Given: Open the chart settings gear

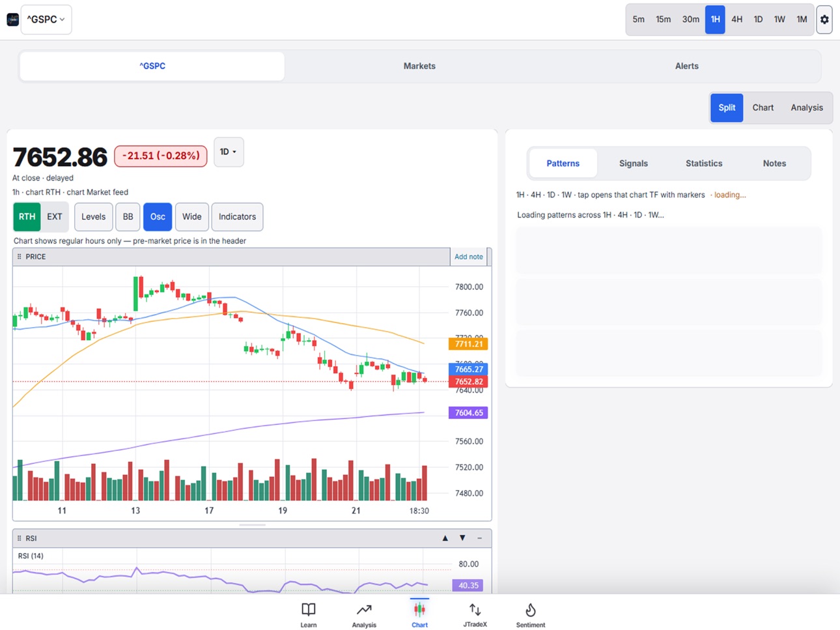Looking at the screenshot, I should (824, 20).
